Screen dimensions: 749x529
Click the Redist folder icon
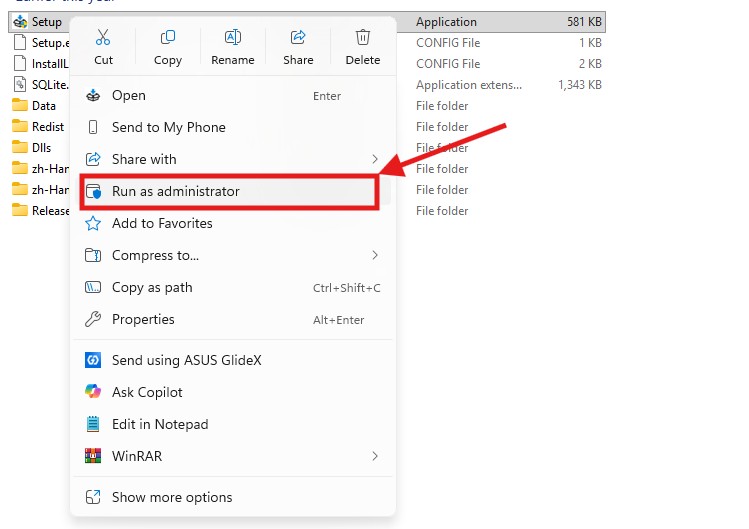coord(20,126)
